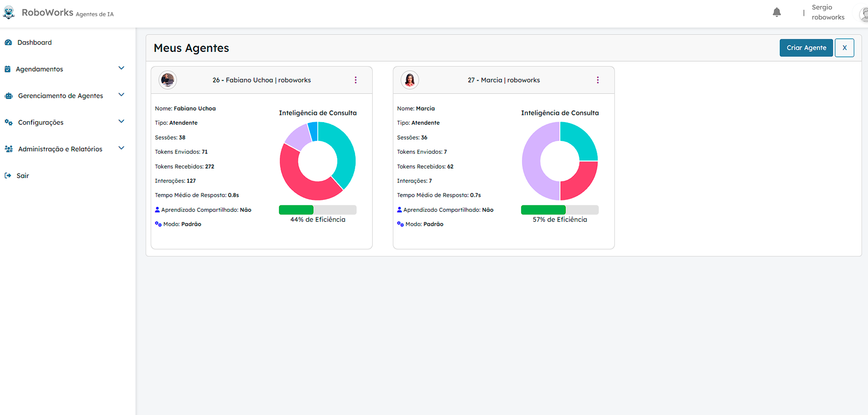Click the Criar Agente button
868x415 pixels.
pos(806,48)
